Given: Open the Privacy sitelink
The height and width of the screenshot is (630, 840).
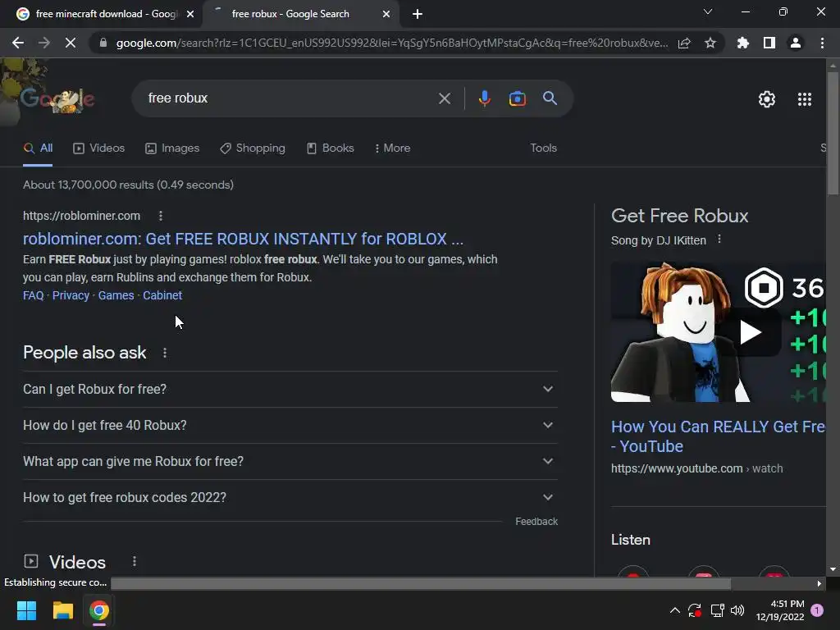Looking at the screenshot, I should coord(71,295).
